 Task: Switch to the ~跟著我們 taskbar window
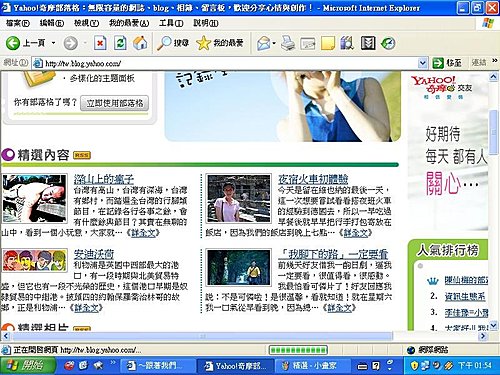pos(157,366)
